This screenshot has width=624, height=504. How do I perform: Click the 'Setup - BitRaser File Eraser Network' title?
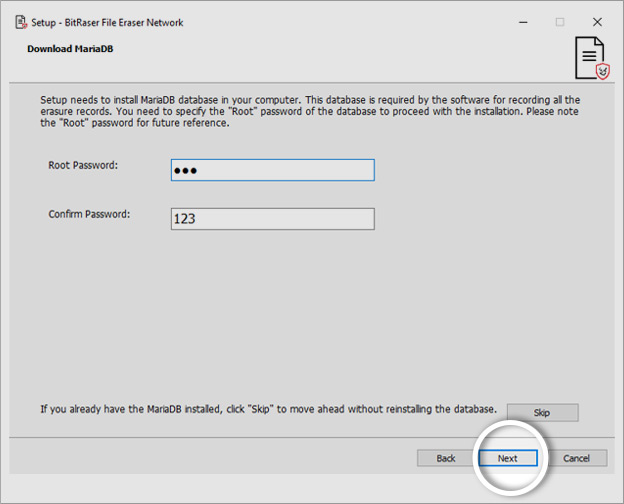[107, 23]
